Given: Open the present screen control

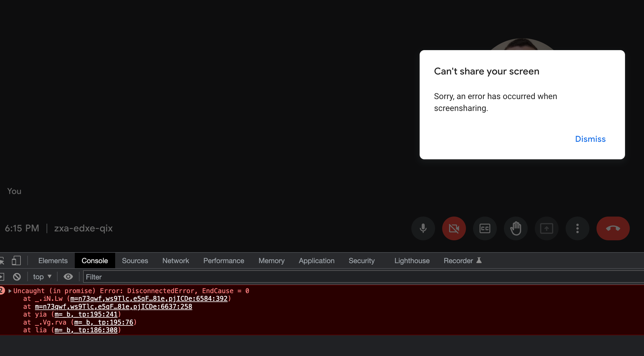Looking at the screenshot, I should pyautogui.click(x=546, y=228).
